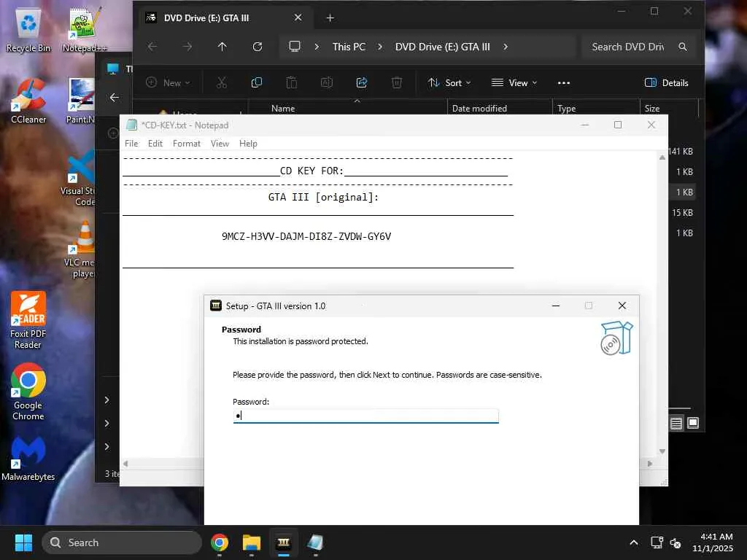Open Chrome from the taskbar
747x560 pixels.
[x=220, y=542]
